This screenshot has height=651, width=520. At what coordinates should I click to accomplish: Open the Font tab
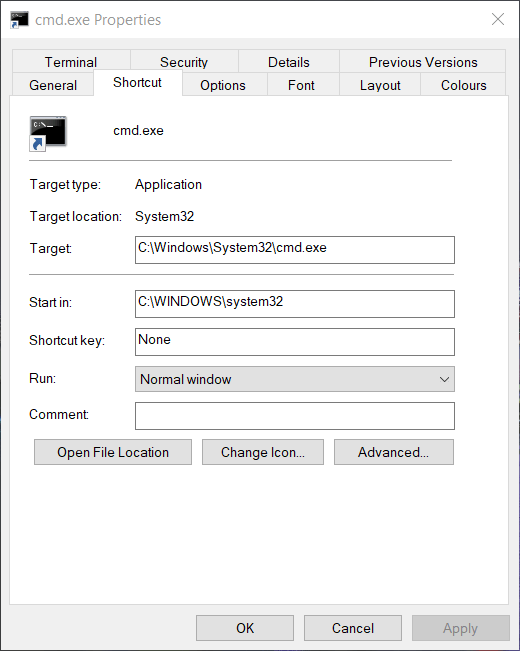(x=301, y=85)
